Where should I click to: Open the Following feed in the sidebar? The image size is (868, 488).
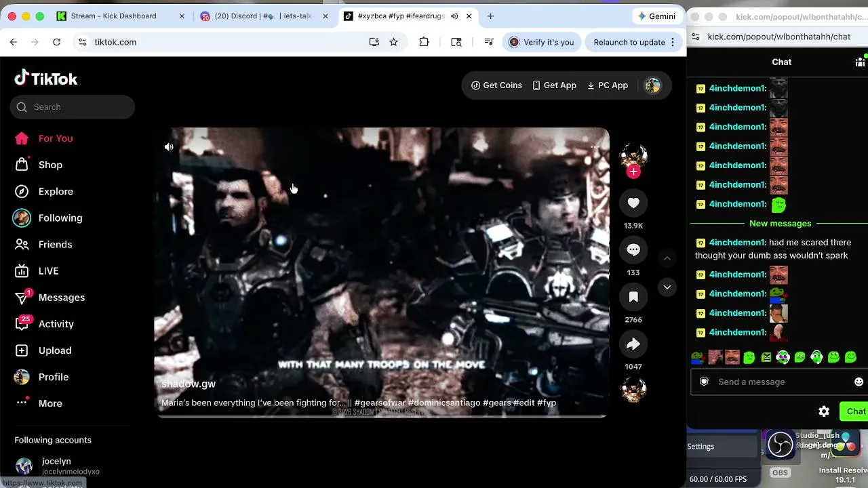(48, 218)
